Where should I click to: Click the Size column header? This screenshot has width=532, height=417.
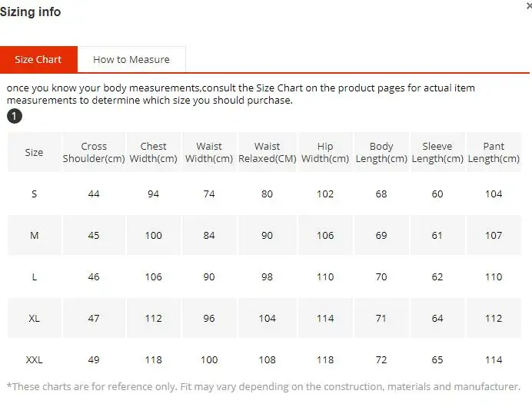(x=34, y=152)
